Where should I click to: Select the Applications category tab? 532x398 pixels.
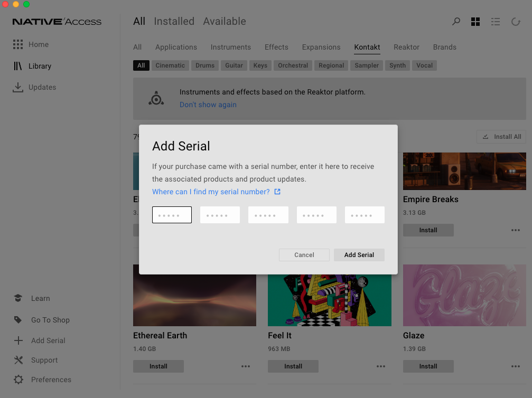pos(176,47)
